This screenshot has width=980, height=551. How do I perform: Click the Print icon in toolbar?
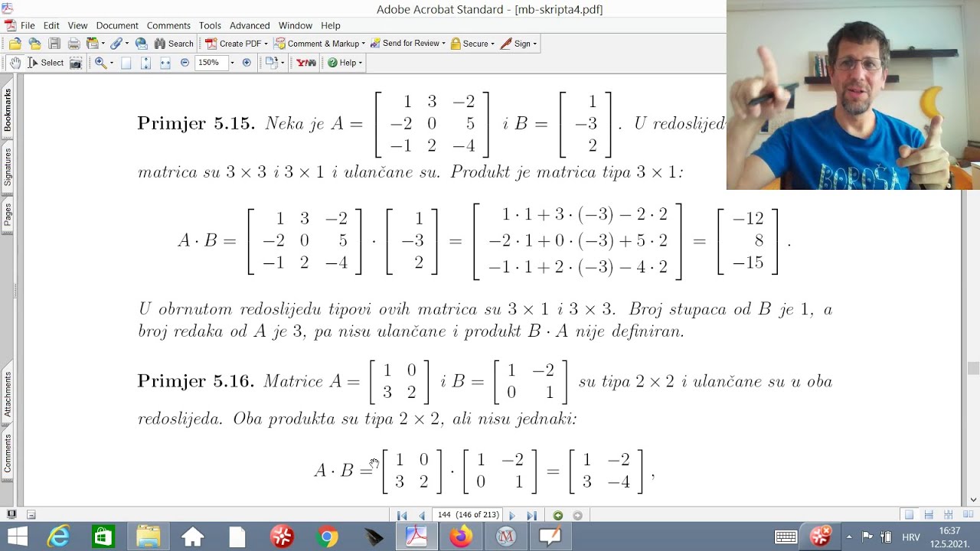coord(74,44)
